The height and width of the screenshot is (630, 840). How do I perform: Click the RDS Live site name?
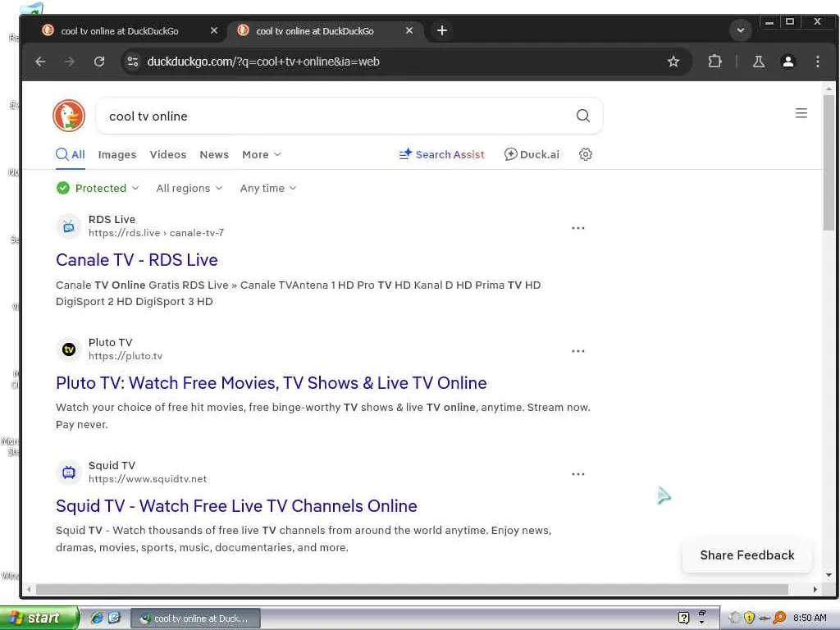click(x=112, y=219)
